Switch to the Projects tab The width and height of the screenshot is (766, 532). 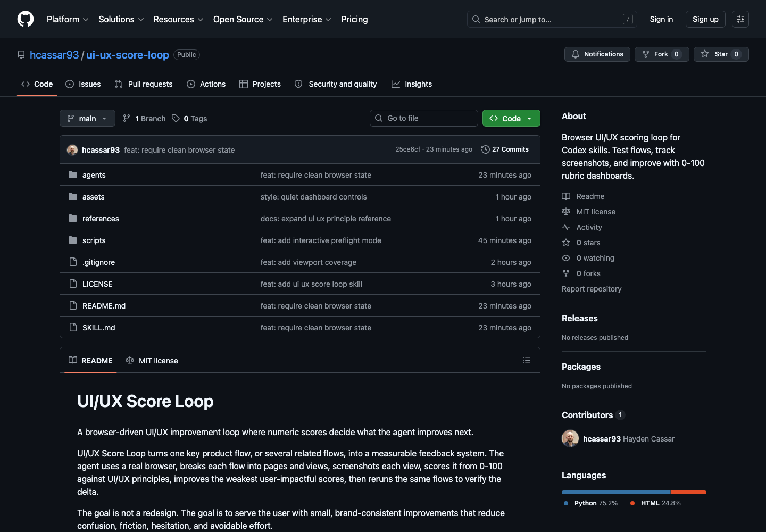pos(260,84)
